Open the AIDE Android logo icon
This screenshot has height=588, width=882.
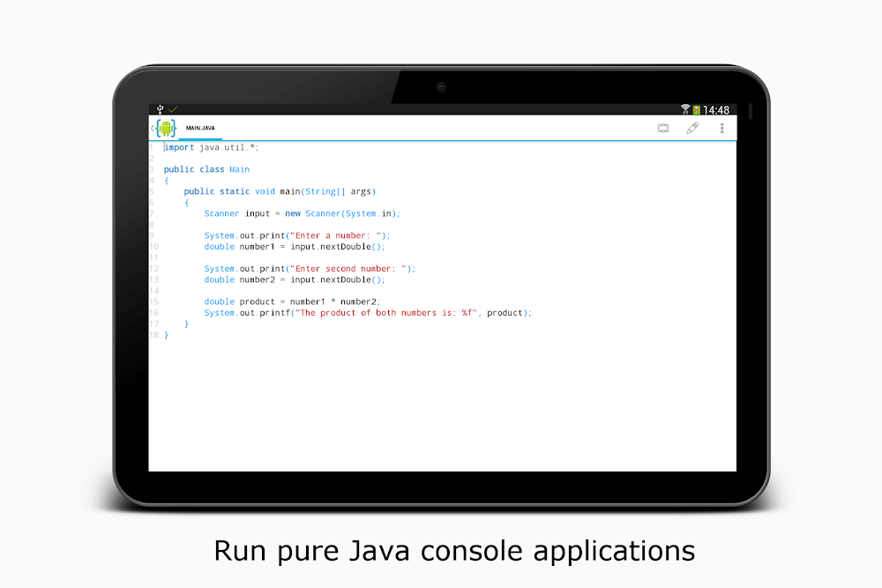coord(165,127)
